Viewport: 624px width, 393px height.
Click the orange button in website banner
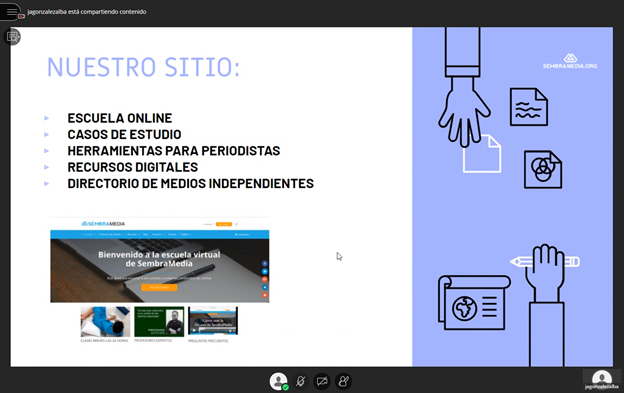159,287
